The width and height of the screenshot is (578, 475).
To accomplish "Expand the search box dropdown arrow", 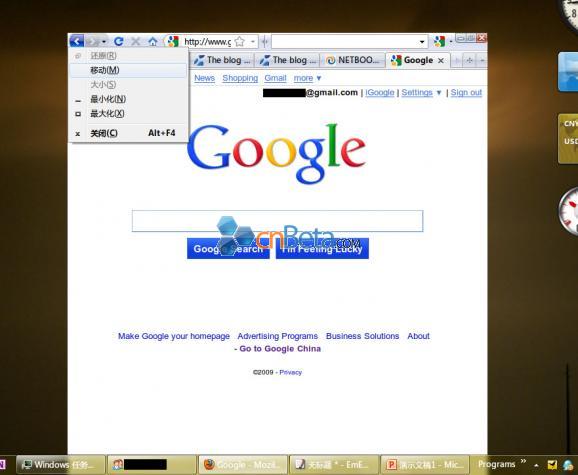I will [422, 42].
